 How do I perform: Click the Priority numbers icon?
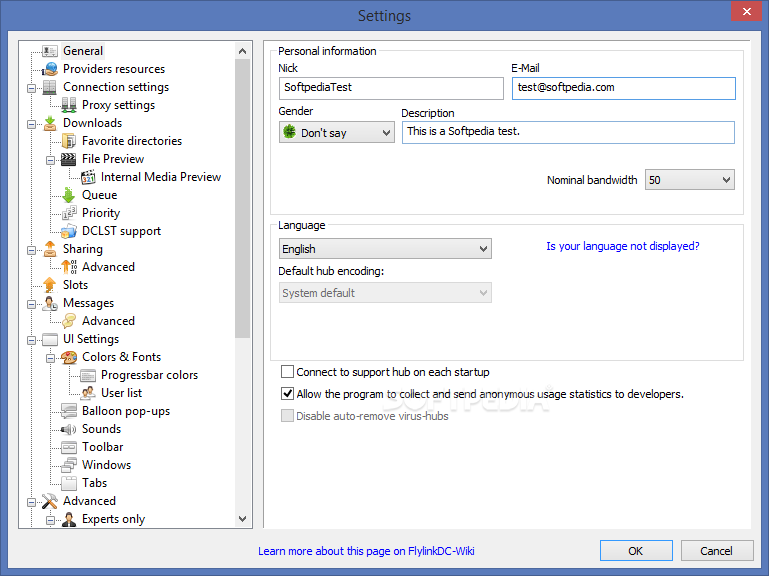point(69,213)
